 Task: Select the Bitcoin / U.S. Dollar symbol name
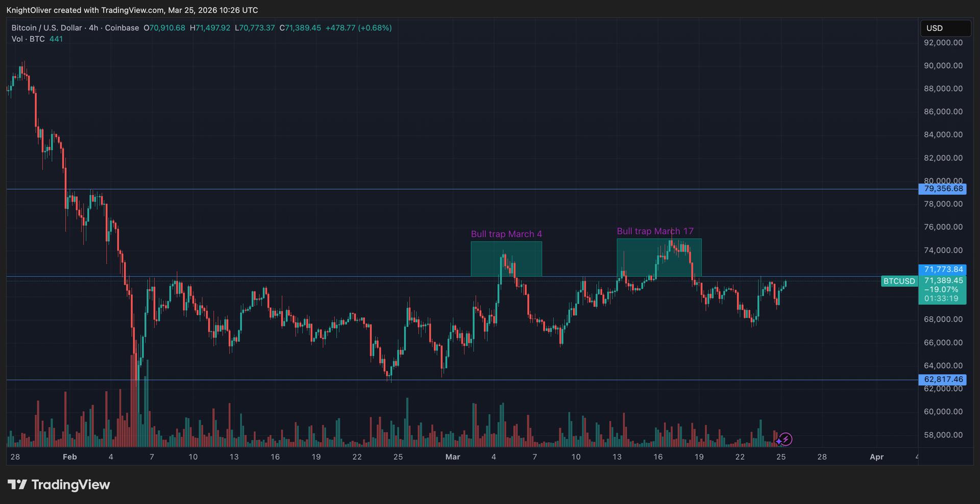47,28
